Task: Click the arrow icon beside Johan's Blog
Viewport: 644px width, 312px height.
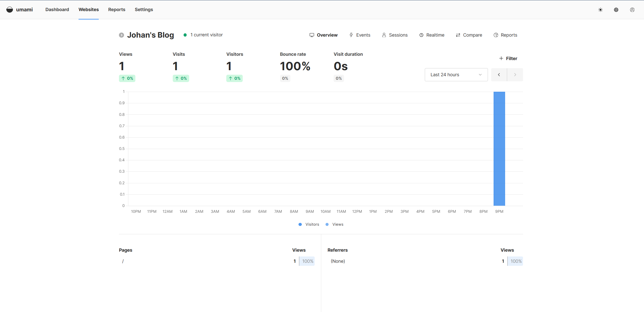Action: (121, 35)
